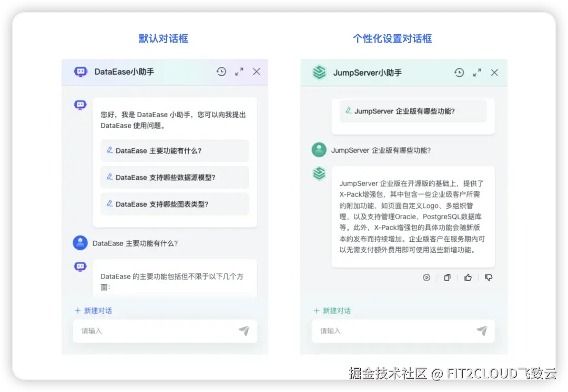Image resolution: width=568 pixels, height=392 pixels.
Task: Click user message 'JumpServer 企业版有哪些功能?'
Action: (x=381, y=150)
